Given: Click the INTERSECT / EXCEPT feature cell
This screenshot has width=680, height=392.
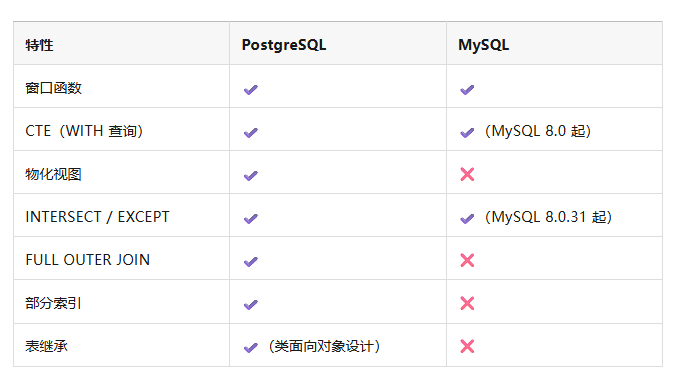Looking at the screenshot, I should 121,215.
